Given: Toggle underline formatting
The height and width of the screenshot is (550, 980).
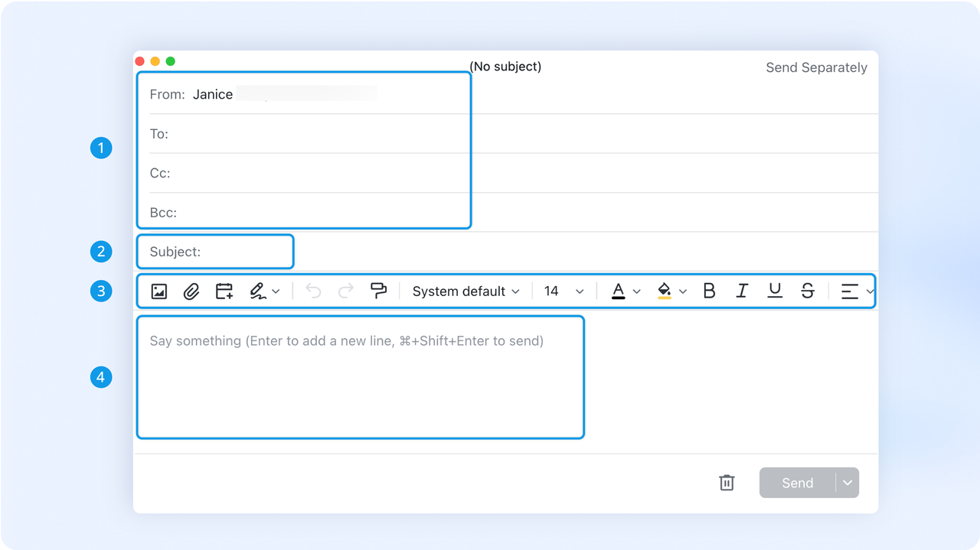Looking at the screenshot, I should point(775,291).
